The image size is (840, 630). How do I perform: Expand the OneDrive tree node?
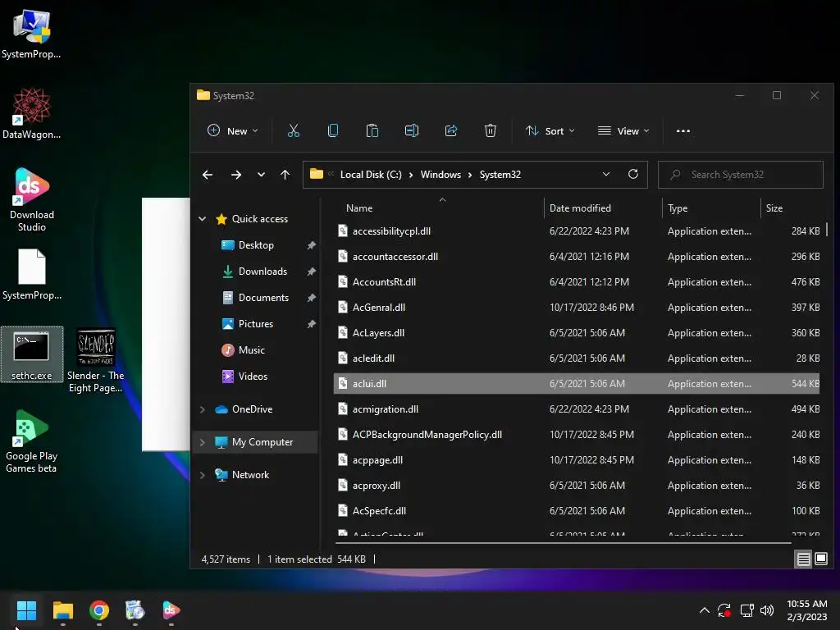click(202, 409)
